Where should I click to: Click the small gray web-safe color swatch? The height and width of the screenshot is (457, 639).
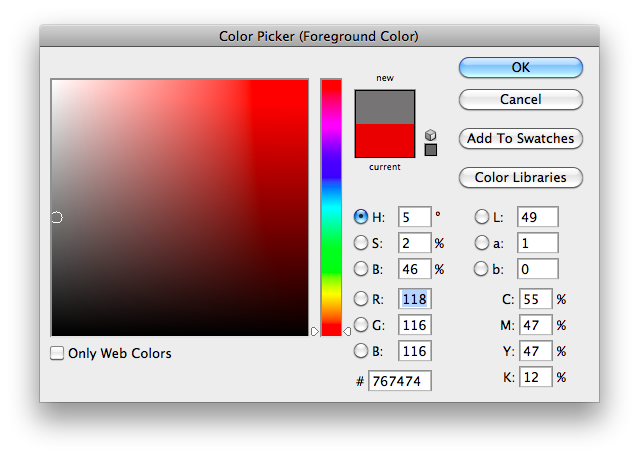coord(431,150)
